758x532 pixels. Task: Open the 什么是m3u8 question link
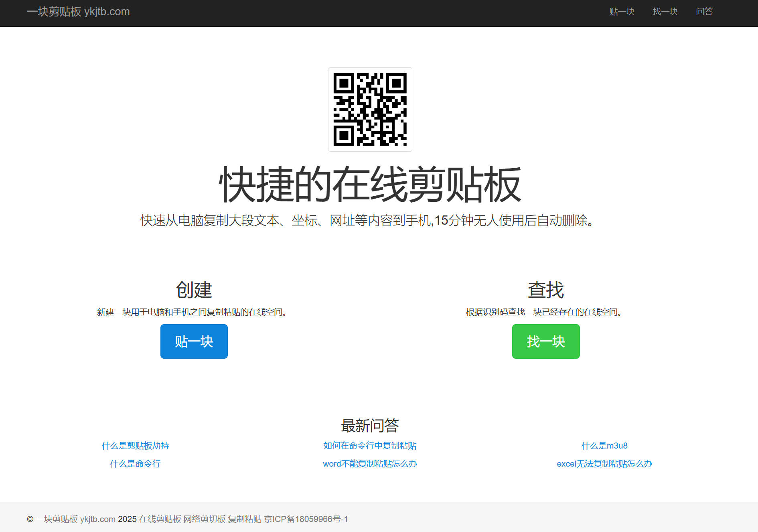tap(604, 446)
